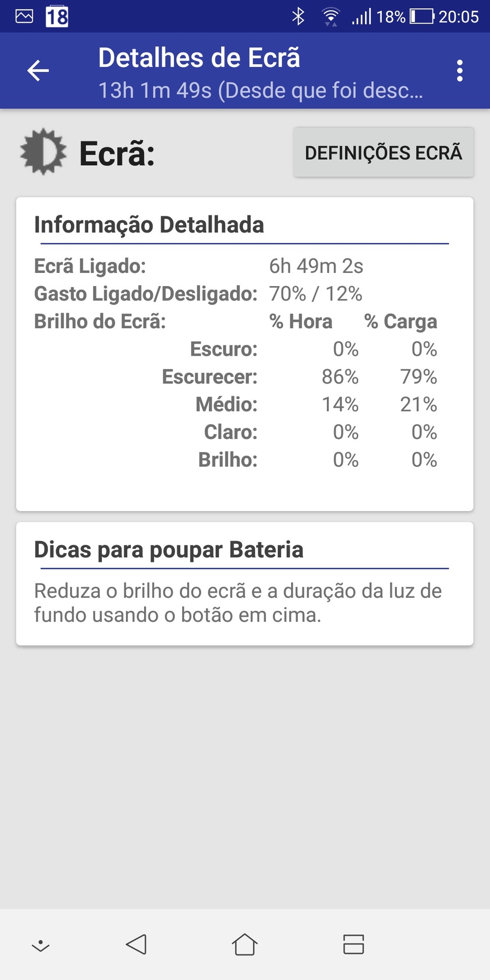Tap the Médio brightness row
The height and width of the screenshot is (980, 490).
316,404
